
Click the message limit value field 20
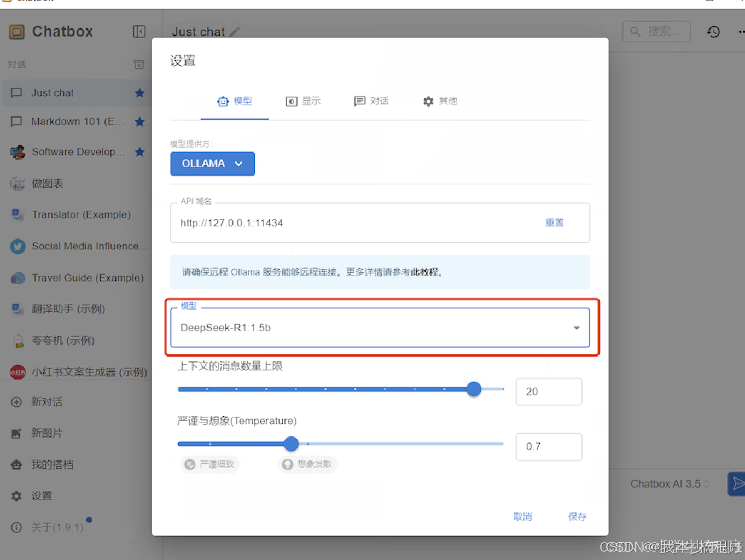[549, 392]
